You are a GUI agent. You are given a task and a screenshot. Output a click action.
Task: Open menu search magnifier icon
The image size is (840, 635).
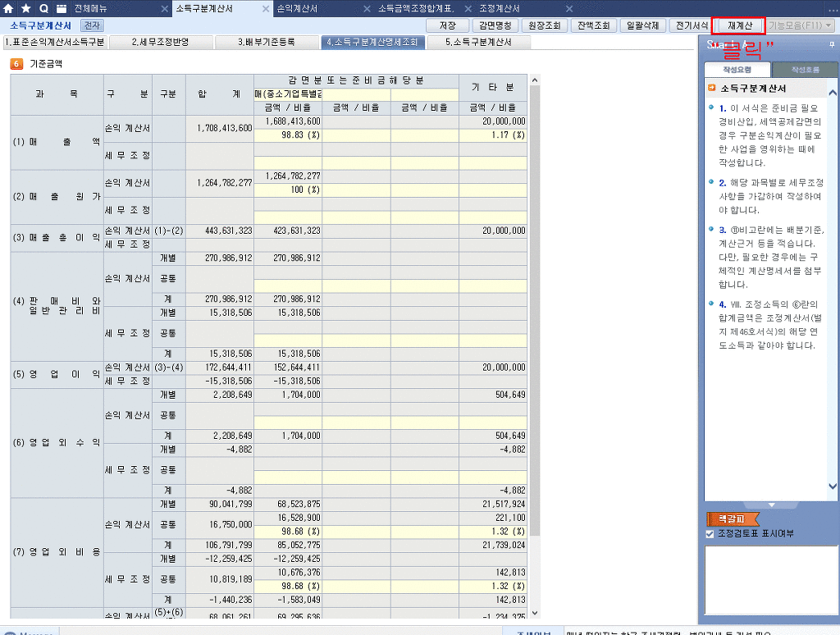pos(44,8)
